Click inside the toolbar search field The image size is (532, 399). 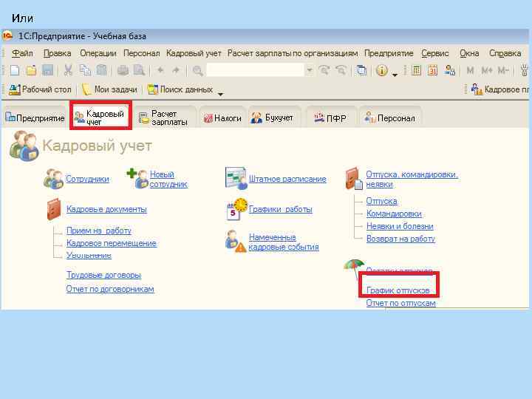point(256,70)
